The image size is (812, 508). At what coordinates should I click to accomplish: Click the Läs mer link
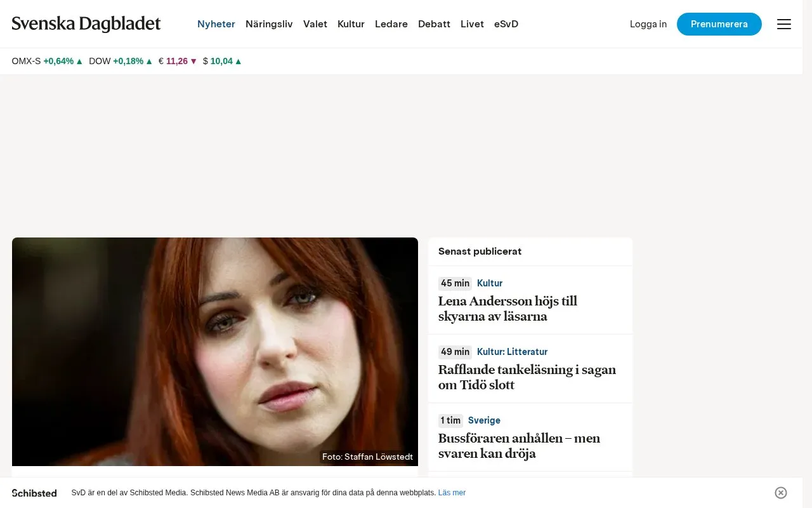coord(452,493)
